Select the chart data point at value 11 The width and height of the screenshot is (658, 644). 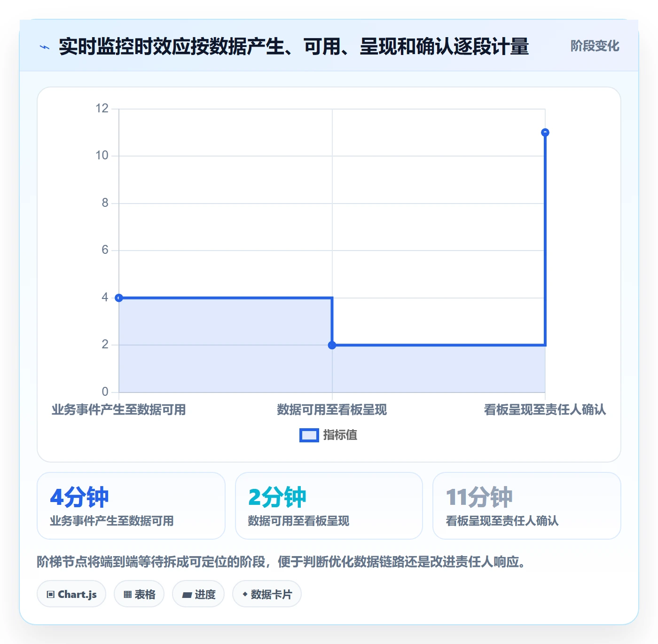(x=545, y=133)
